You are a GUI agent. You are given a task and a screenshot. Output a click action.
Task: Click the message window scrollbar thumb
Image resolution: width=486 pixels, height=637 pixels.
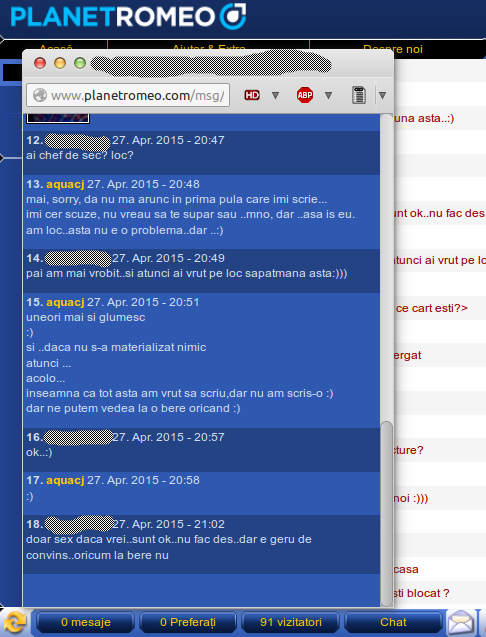[x=387, y=514]
